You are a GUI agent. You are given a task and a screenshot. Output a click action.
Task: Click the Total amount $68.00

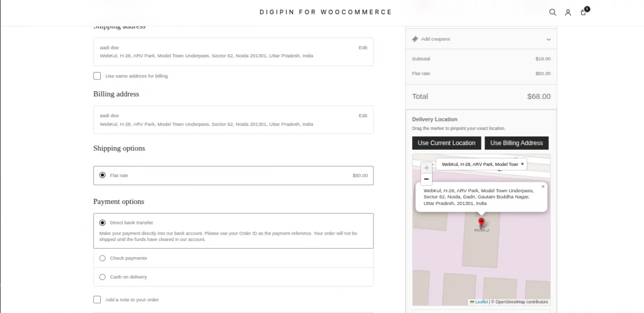click(539, 97)
